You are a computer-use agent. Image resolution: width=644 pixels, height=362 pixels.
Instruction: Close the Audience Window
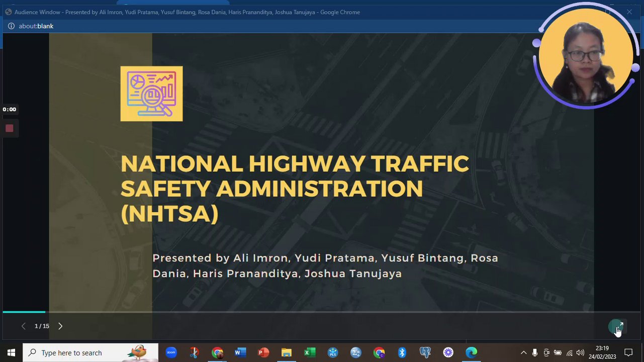[629, 12]
